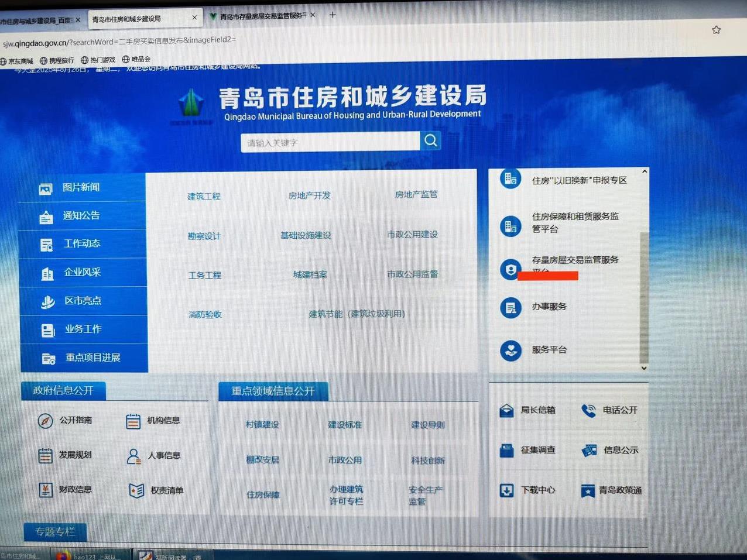Click the service list scroll down arrow
This screenshot has height=560, width=747.
point(644,368)
